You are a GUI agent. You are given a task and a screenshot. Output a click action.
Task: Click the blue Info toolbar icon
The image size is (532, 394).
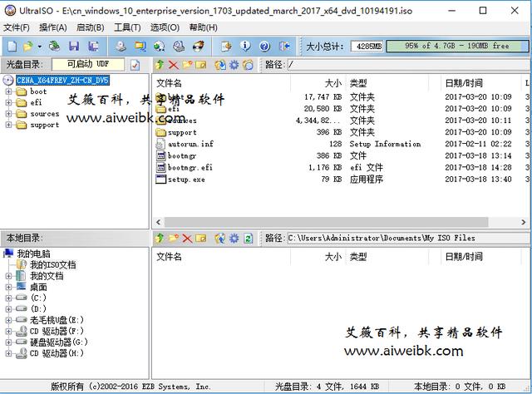coord(245,47)
